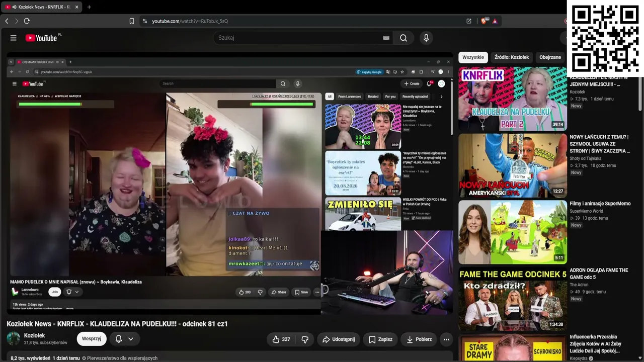
Task: Select the Wszystkie filter chip
Action: 473,57
